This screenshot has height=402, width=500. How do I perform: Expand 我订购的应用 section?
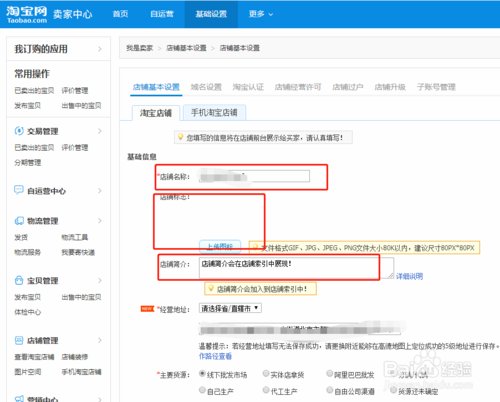point(100,49)
